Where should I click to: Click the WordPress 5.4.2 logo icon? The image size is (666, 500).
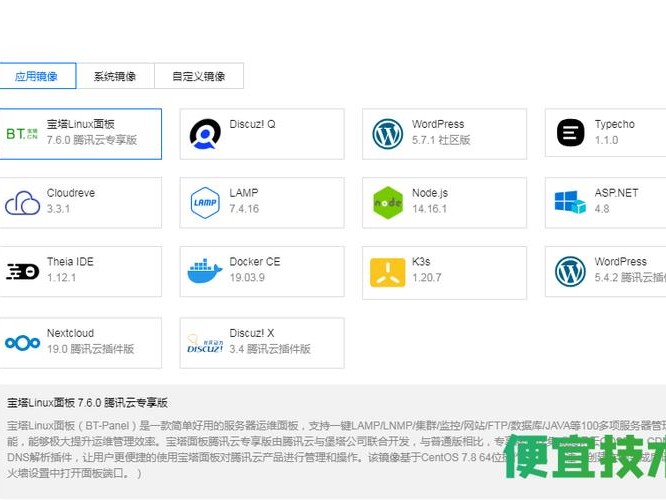tap(570, 271)
